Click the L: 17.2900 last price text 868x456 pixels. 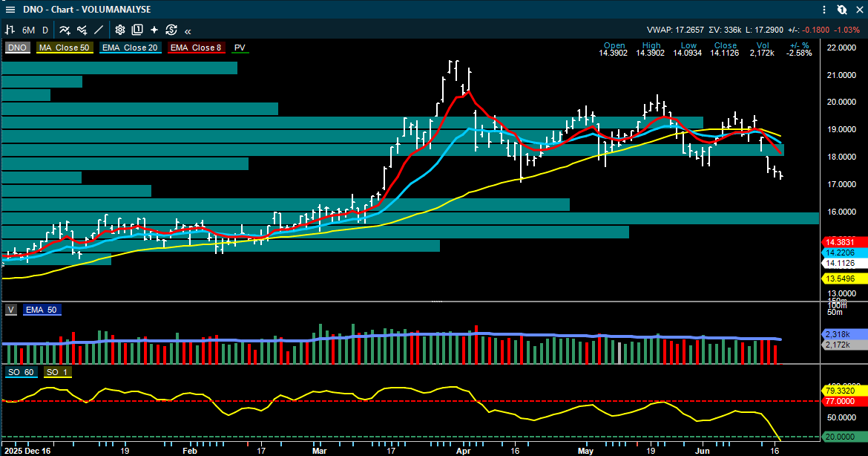point(764,30)
